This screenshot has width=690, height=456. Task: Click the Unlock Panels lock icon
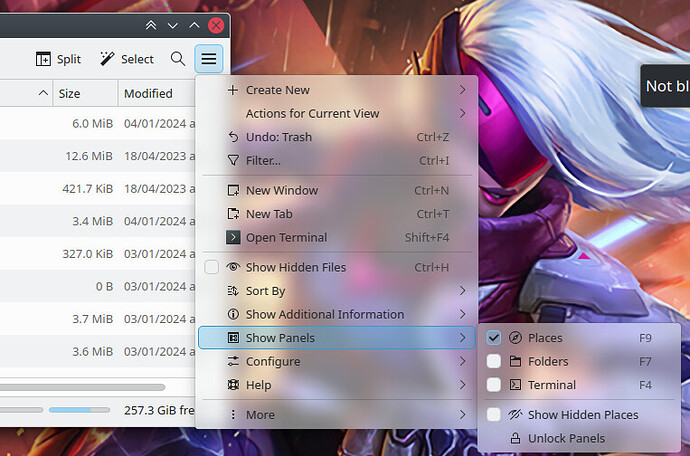coord(516,438)
